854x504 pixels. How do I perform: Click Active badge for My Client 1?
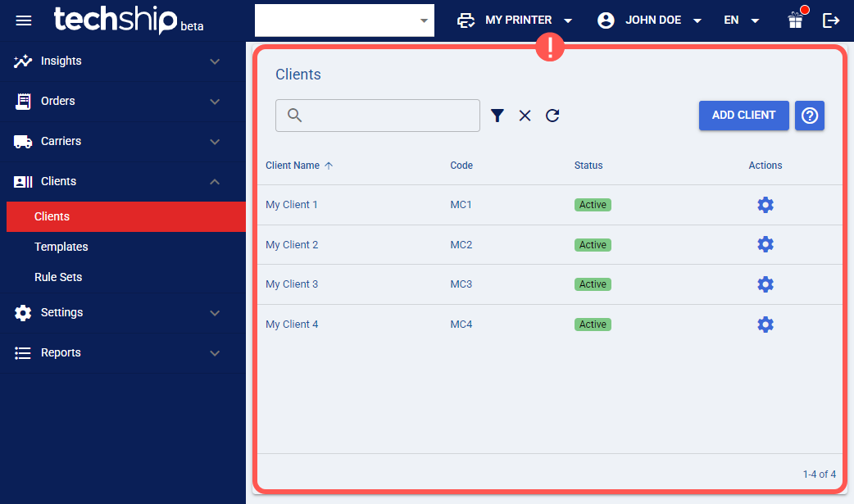coord(593,205)
